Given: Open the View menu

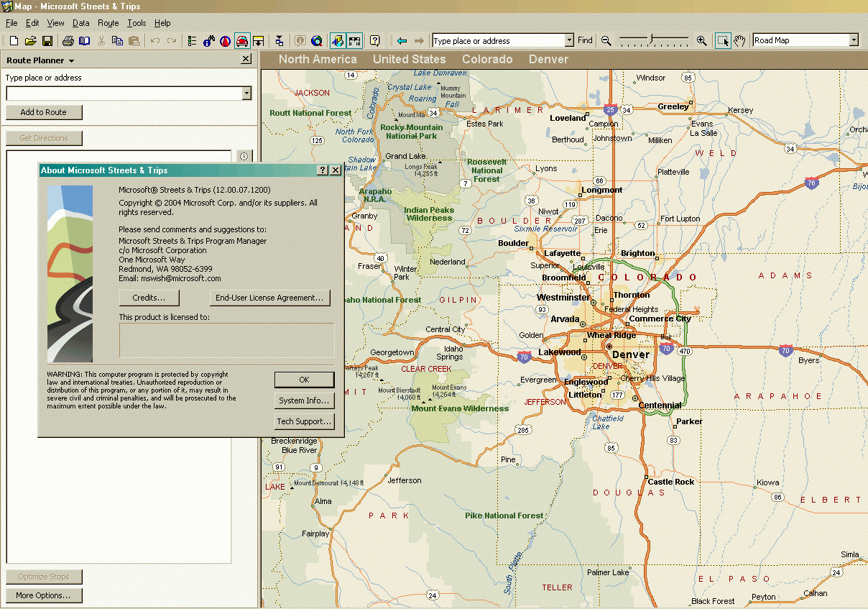Looking at the screenshot, I should pos(56,23).
